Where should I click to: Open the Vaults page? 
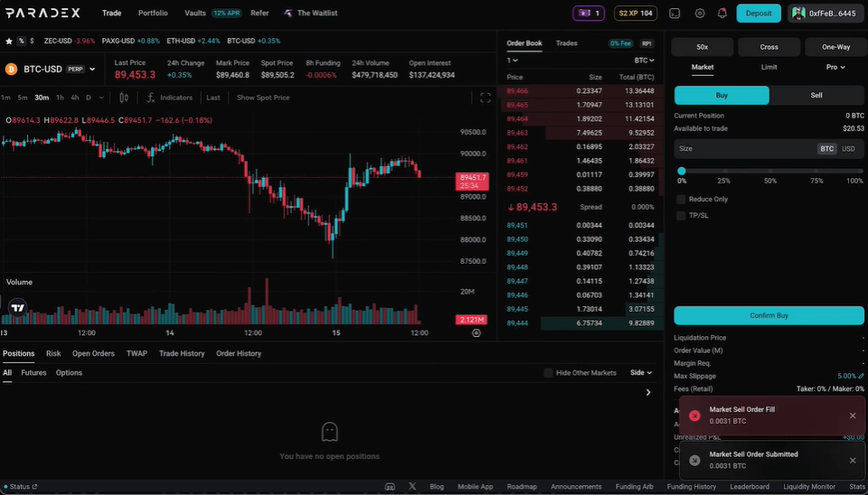pyautogui.click(x=195, y=13)
